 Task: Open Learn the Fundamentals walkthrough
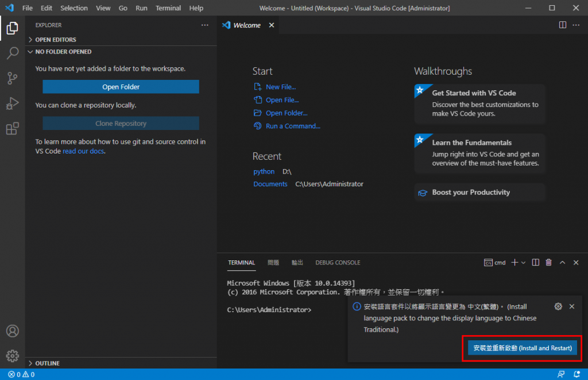click(x=479, y=153)
